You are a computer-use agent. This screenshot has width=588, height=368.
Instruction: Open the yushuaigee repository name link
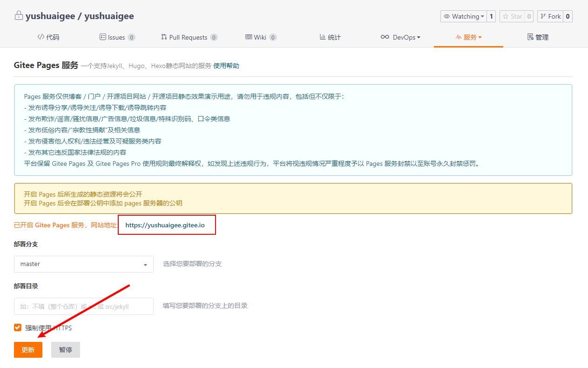[x=109, y=16]
